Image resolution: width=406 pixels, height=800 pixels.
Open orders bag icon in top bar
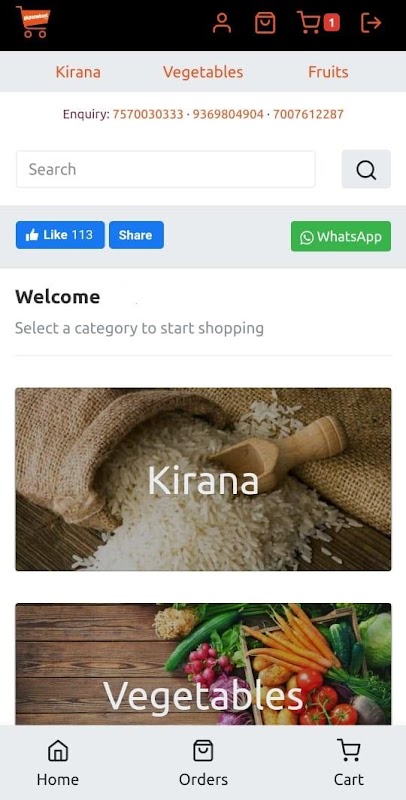[265, 23]
